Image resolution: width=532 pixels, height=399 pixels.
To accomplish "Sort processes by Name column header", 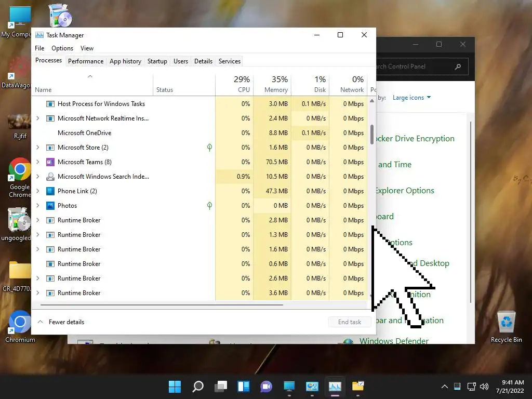I will pyautogui.click(x=92, y=84).
